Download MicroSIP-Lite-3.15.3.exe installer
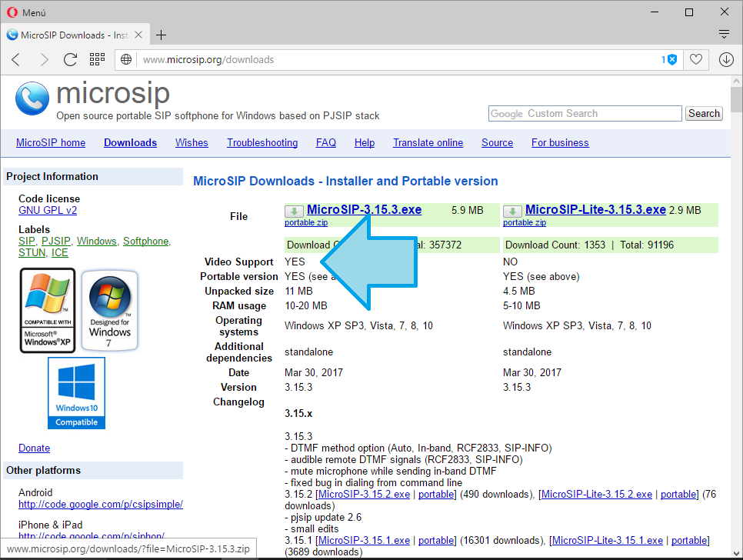Screen dimensions: 743x560 [x=595, y=209]
